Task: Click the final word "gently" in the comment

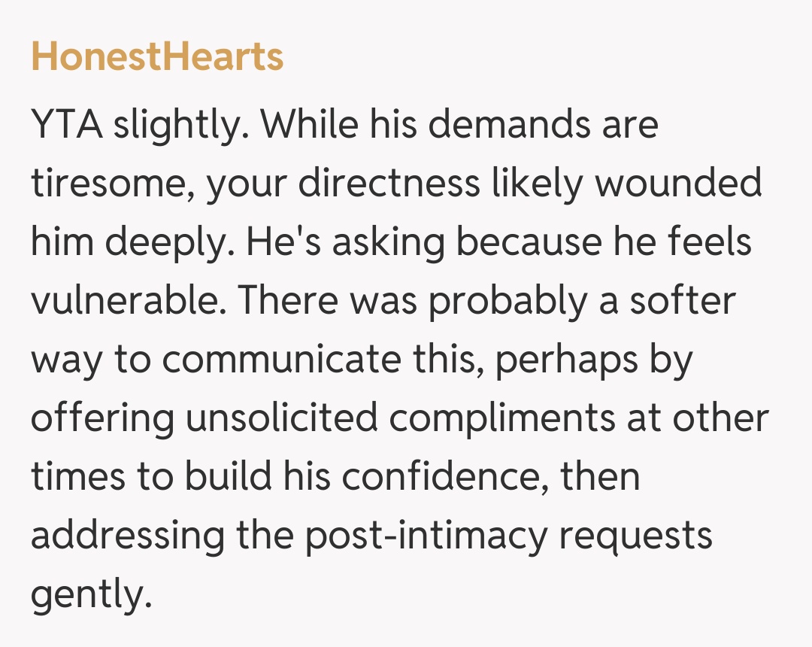Action: click(x=86, y=594)
